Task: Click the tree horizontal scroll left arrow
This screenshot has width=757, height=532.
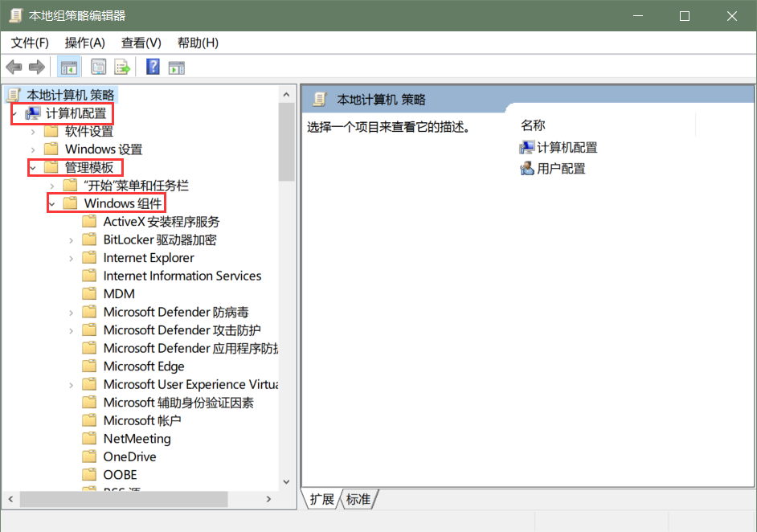Action: coord(10,499)
